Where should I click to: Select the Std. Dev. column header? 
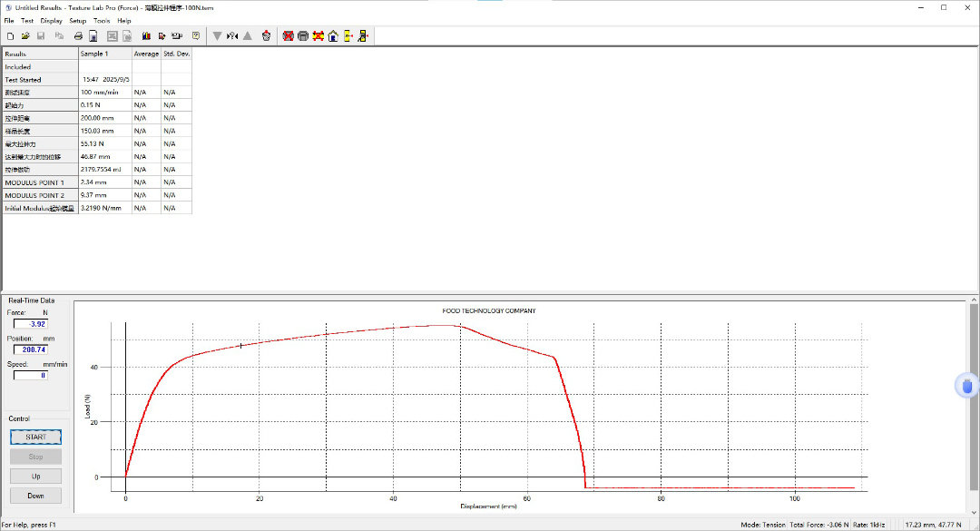coord(176,54)
